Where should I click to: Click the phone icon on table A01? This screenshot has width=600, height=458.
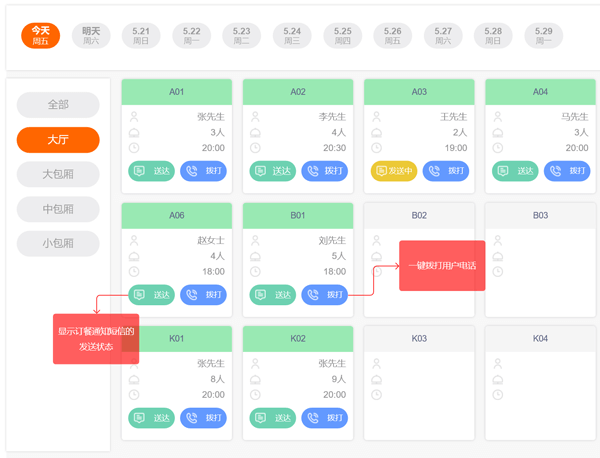pyautogui.click(x=192, y=171)
